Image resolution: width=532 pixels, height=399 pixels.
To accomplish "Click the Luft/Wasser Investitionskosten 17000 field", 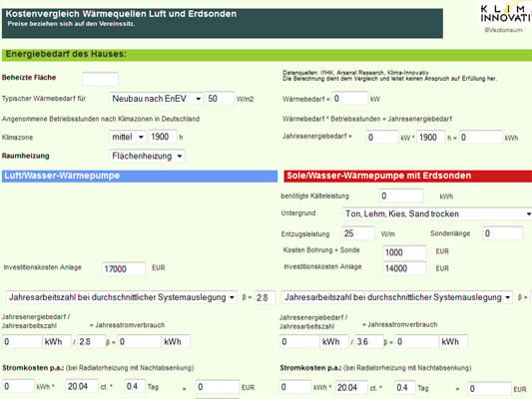I will 124,268.
